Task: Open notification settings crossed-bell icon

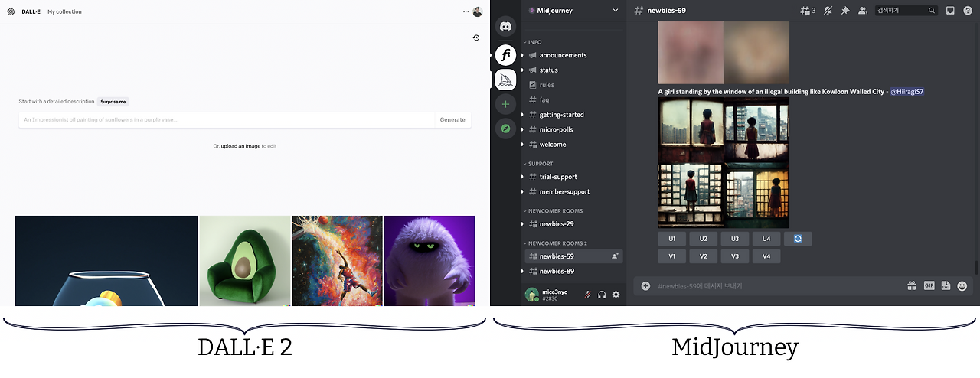Action: click(x=828, y=11)
